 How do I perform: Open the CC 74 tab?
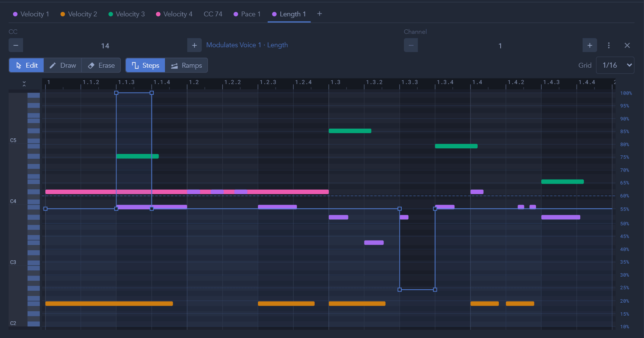[x=213, y=14]
